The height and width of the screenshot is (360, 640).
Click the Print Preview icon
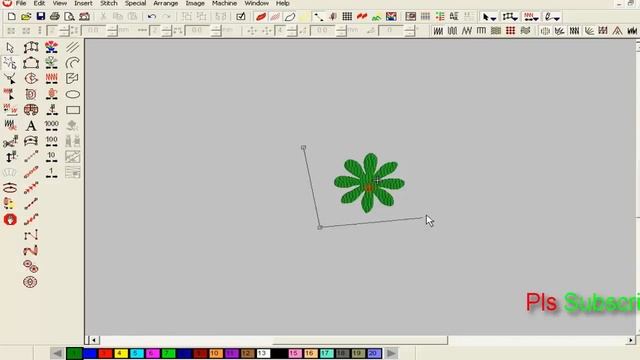[x=69, y=17]
